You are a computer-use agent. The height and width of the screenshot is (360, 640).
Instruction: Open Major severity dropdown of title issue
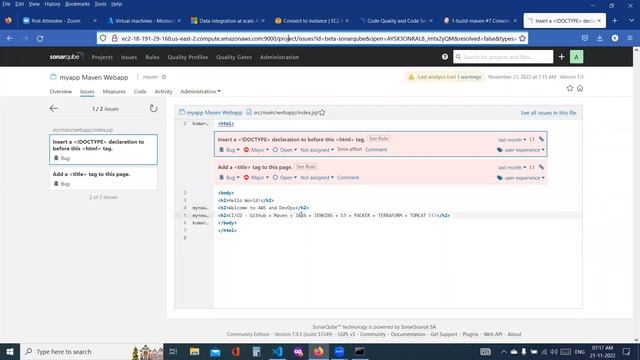(256, 178)
